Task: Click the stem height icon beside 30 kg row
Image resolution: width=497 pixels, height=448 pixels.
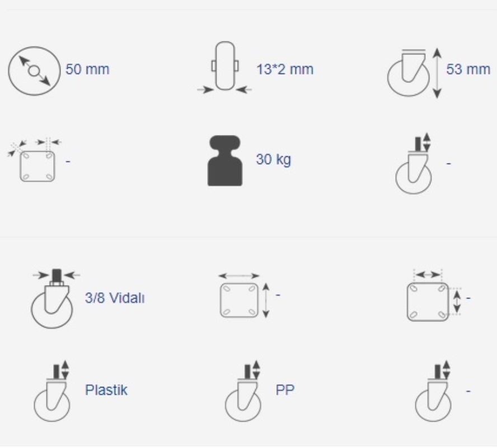Action: (x=414, y=163)
